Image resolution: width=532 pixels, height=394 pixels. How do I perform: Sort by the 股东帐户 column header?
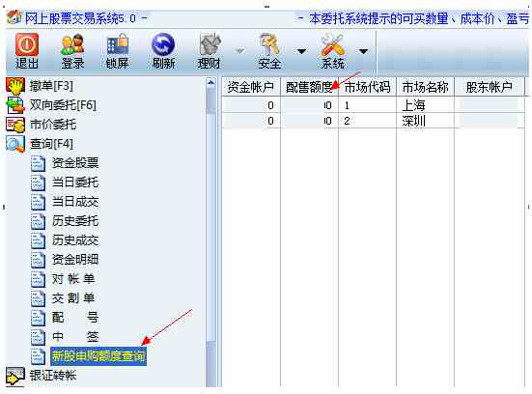click(490, 87)
